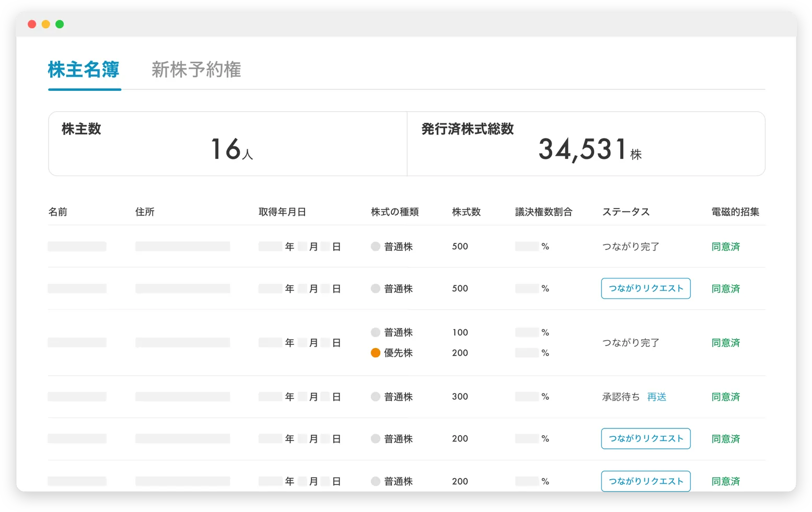Screen dimensions: 812x512
Task: Click the 取得年月日 column header
Action: coord(282,212)
